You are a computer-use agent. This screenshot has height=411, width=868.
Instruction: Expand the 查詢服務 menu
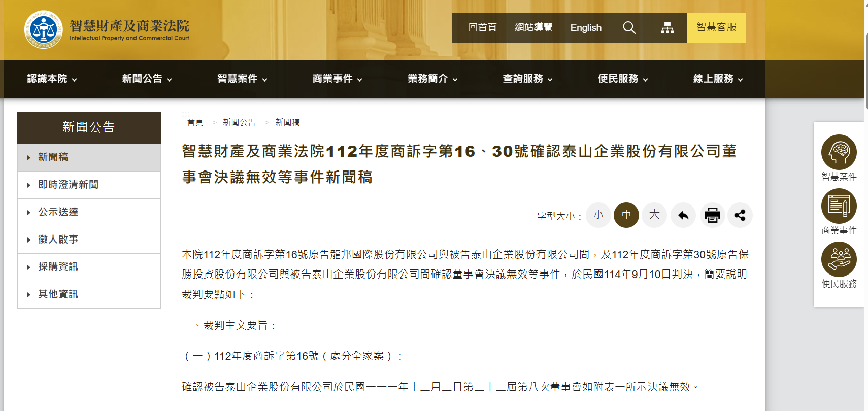point(528,79)
